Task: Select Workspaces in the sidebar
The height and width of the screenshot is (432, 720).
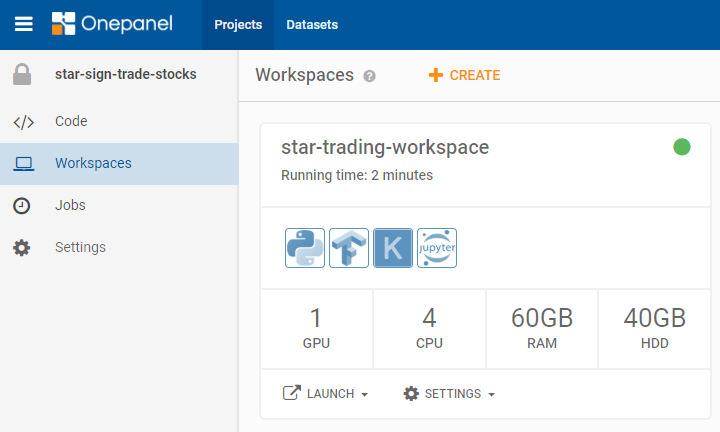Action: pyautogui.click(x=93, y=163)
